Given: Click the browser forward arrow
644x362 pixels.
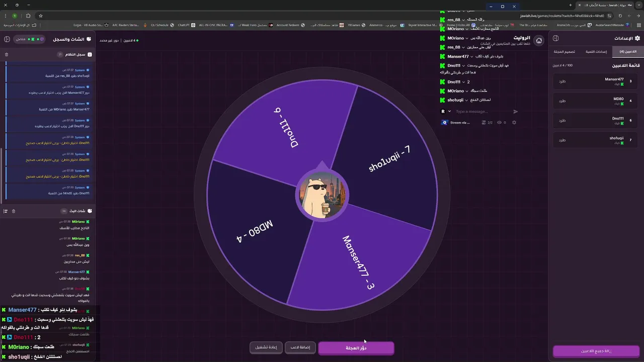Looking at the screenshot, I should 629,16.
